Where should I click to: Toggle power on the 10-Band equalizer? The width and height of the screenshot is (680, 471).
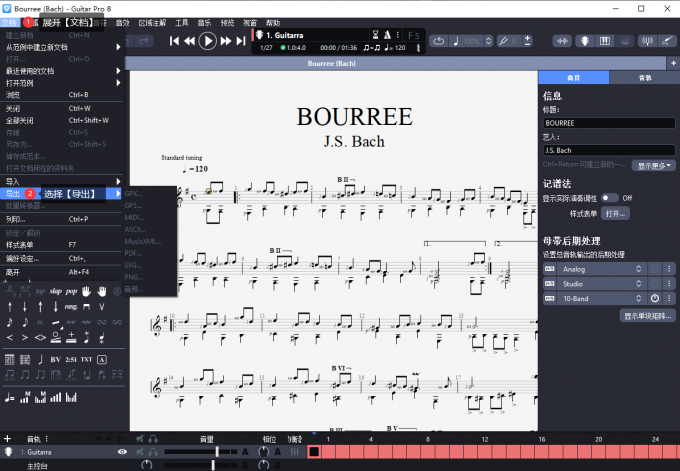coord(655,298)
